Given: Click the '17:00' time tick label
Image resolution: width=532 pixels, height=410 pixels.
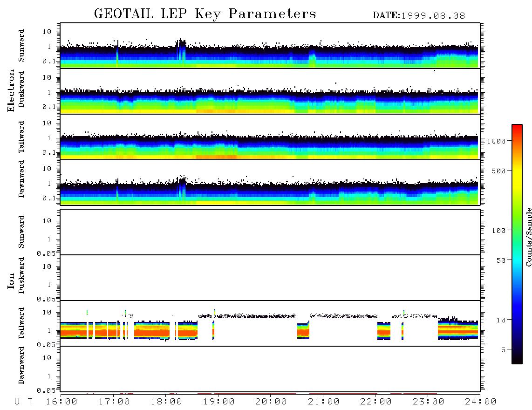Looking at the screenshot, I should click(114, 402).
